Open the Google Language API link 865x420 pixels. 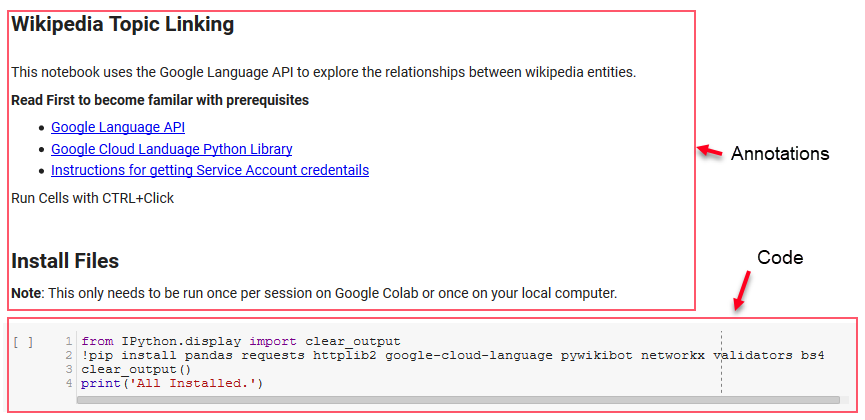[118, 127]
